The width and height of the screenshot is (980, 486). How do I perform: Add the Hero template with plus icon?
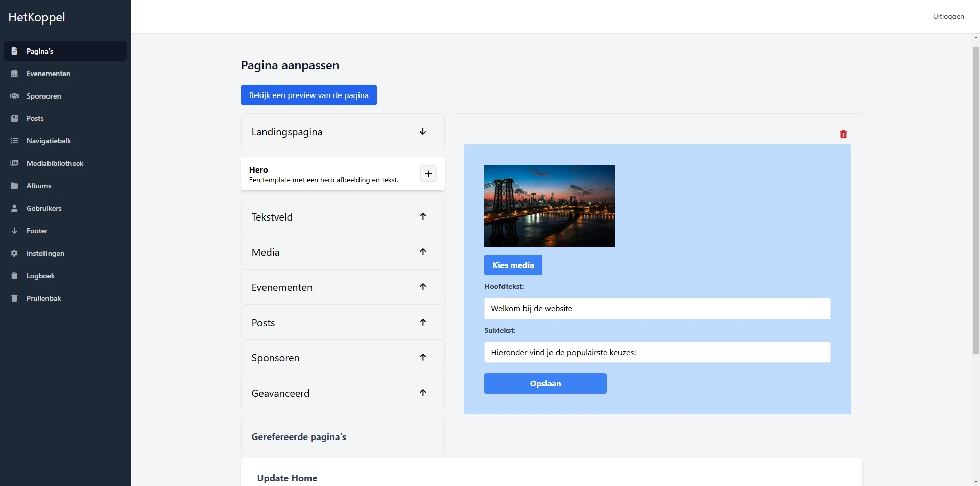pos(428,174)
